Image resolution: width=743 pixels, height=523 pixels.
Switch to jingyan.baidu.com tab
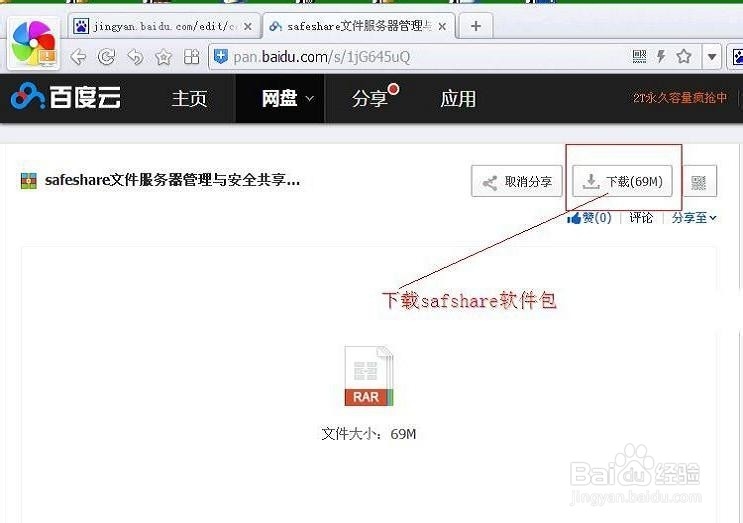163,26
